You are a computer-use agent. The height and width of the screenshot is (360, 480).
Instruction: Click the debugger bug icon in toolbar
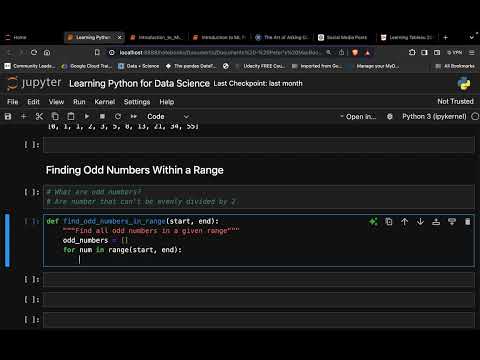(390, 117)
